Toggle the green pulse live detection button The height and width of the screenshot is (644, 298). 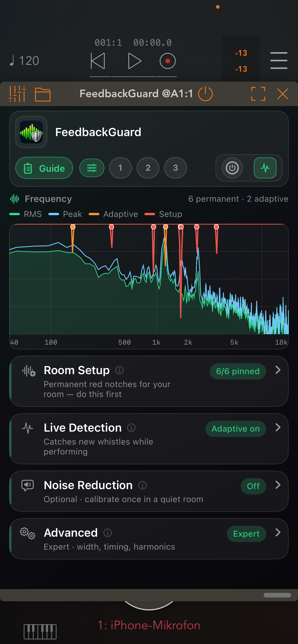265,168
